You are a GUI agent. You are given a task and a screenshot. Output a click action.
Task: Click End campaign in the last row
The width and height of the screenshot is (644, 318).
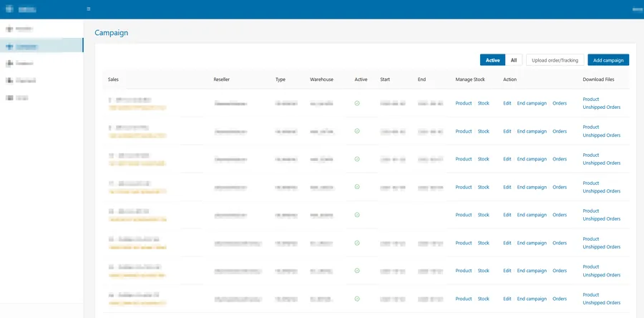532,299
